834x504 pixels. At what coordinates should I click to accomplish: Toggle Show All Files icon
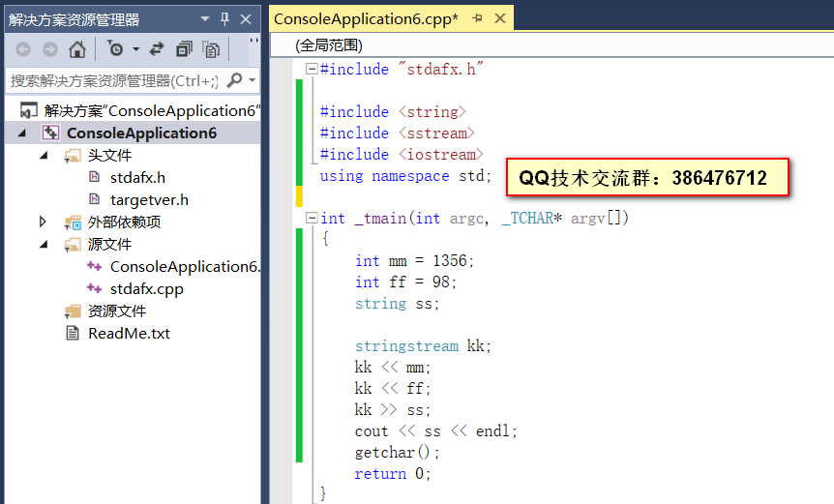[x=211, y=49]
